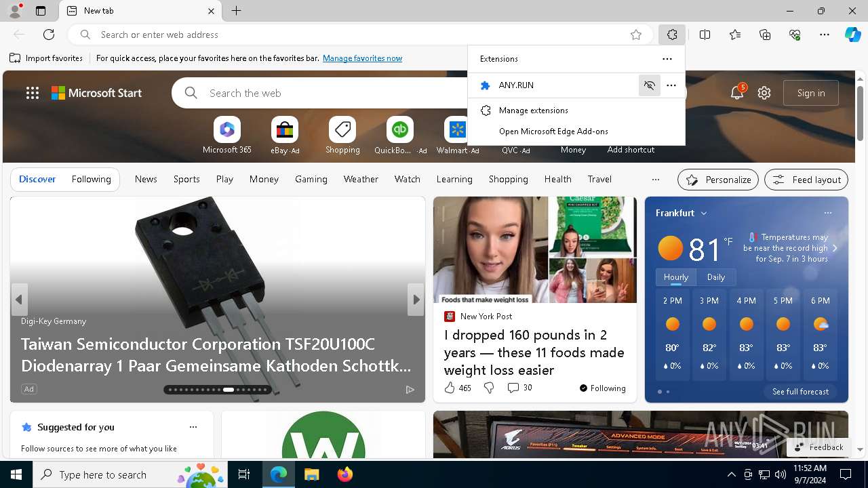Open File Explorer from taskbar
This screenshot has width=868, height=488.
[311, 474]
